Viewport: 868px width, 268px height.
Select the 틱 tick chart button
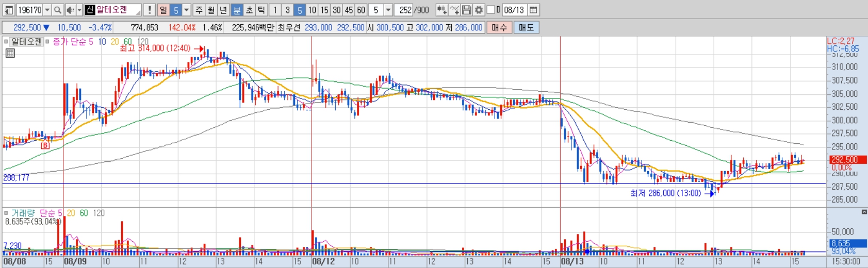[x=261, y=10]
